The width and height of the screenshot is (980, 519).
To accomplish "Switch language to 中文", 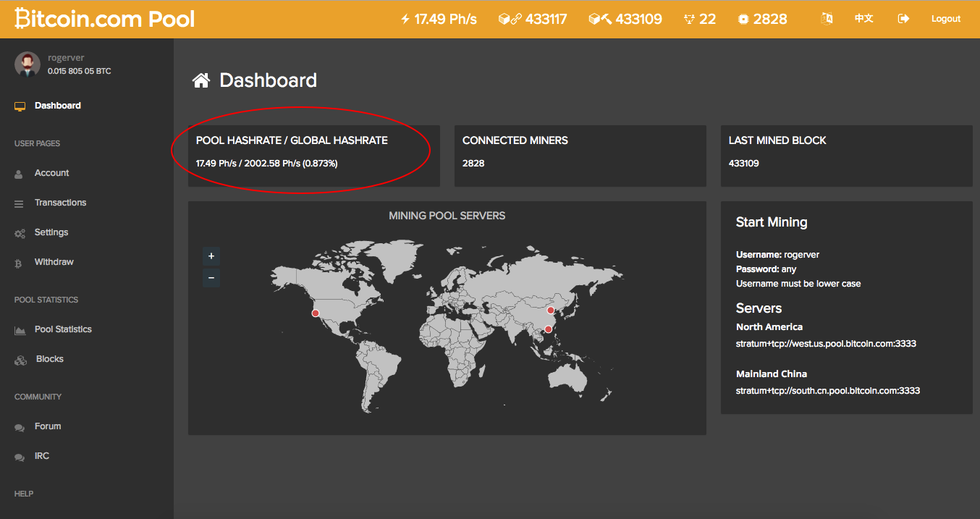I will pyautogui.click(x=863, y=19).
